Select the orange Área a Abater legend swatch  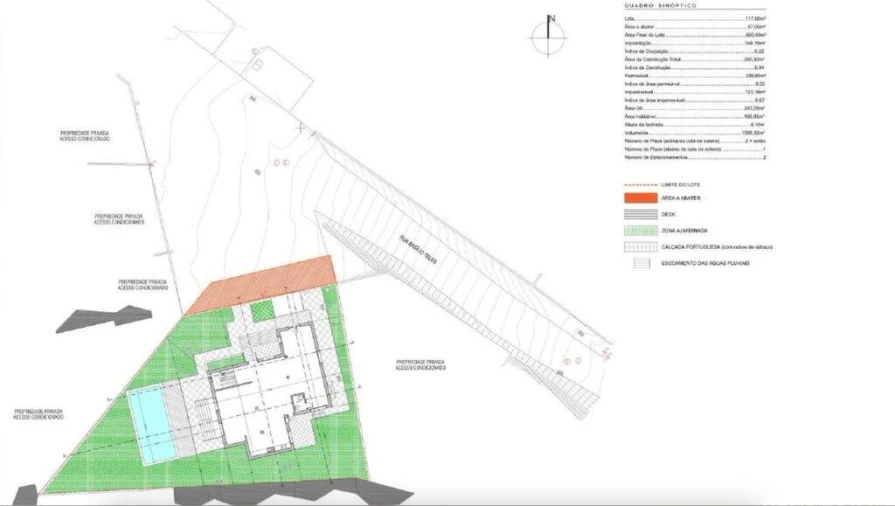pos(640,198)
